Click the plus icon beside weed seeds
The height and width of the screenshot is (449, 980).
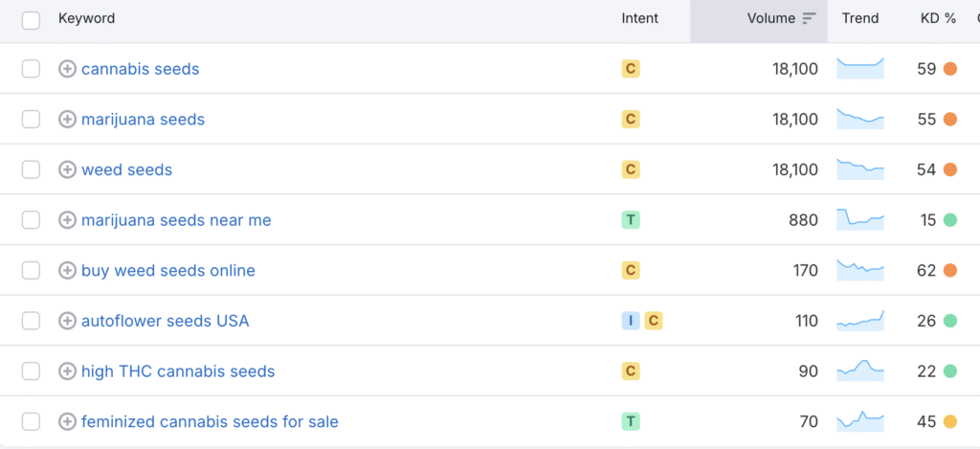click(x=68, y=169)
